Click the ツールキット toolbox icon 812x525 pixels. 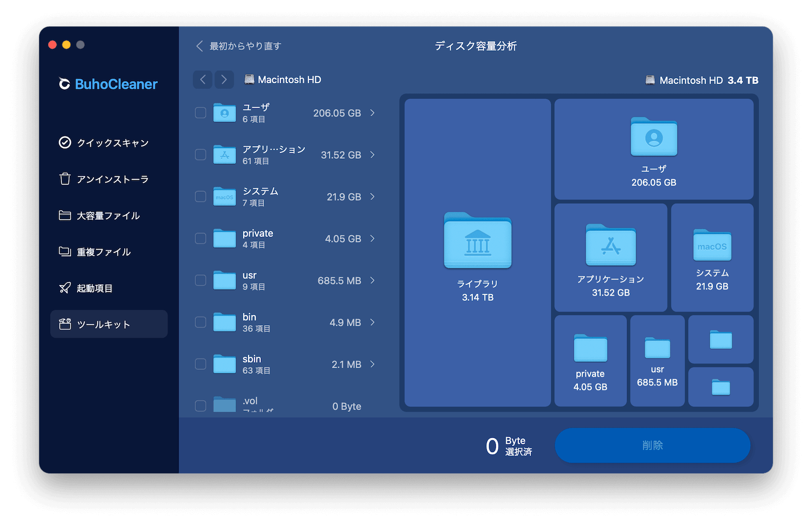coord(65,324)
